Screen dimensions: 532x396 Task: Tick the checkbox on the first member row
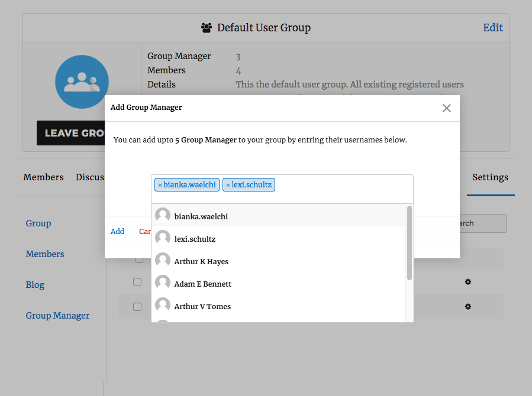click(137, 258)
